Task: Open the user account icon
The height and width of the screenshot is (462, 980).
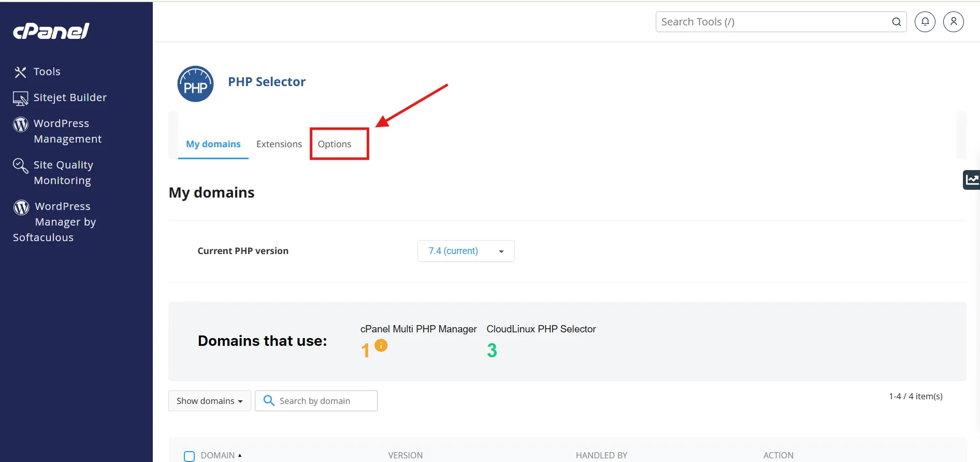Action: click(x=953, y=22)
